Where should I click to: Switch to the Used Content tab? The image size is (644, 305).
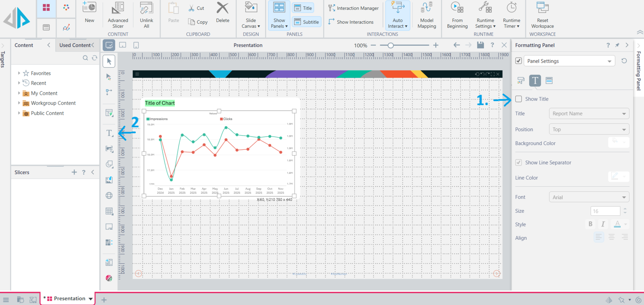[x=75, y=45]
